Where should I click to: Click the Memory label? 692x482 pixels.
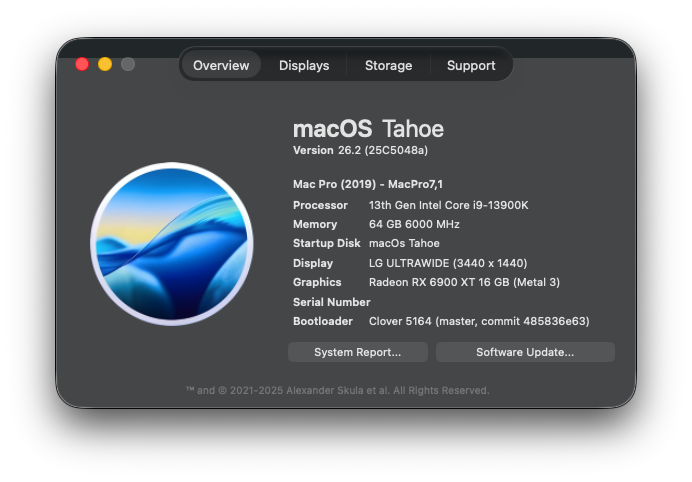[315, 224]
